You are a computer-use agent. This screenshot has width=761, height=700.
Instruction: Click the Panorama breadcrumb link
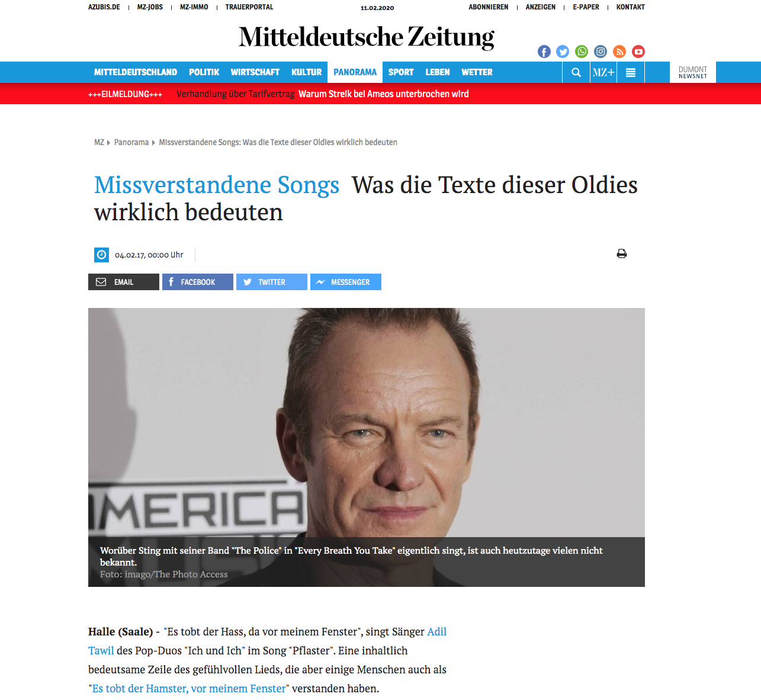pyautogui.click(x=131, y=142)
